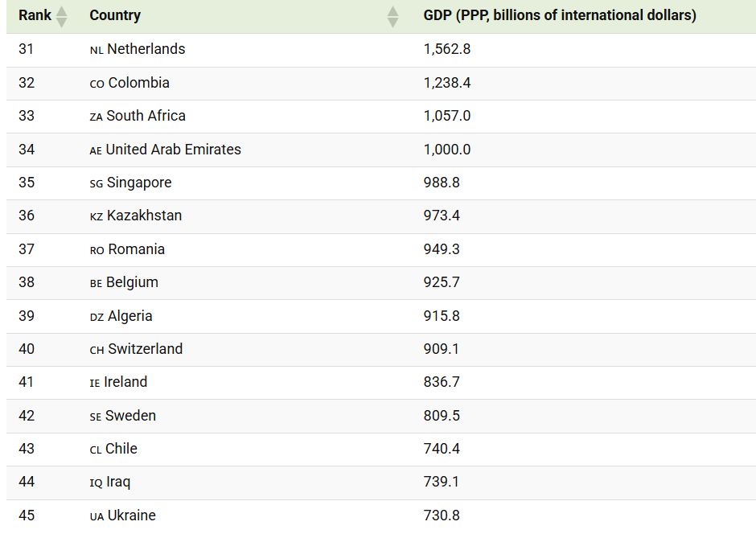Open the Netherlands country link
Screen dimensions: 756x538
(146, 49)
